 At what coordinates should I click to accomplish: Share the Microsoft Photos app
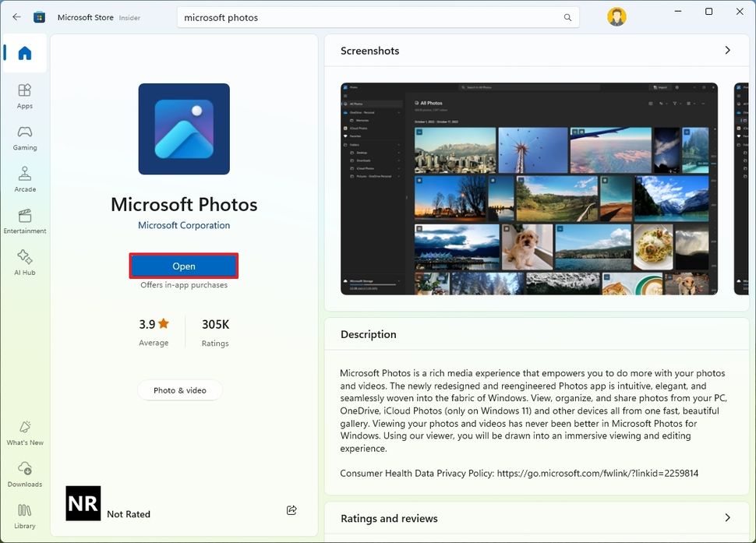[x=291, y=510]
